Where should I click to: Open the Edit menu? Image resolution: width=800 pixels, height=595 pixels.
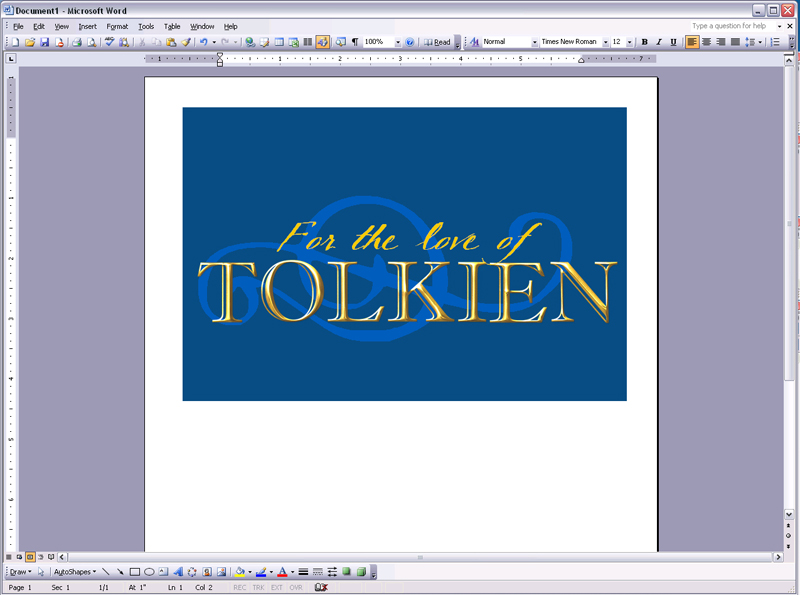[x=39, y=27]
